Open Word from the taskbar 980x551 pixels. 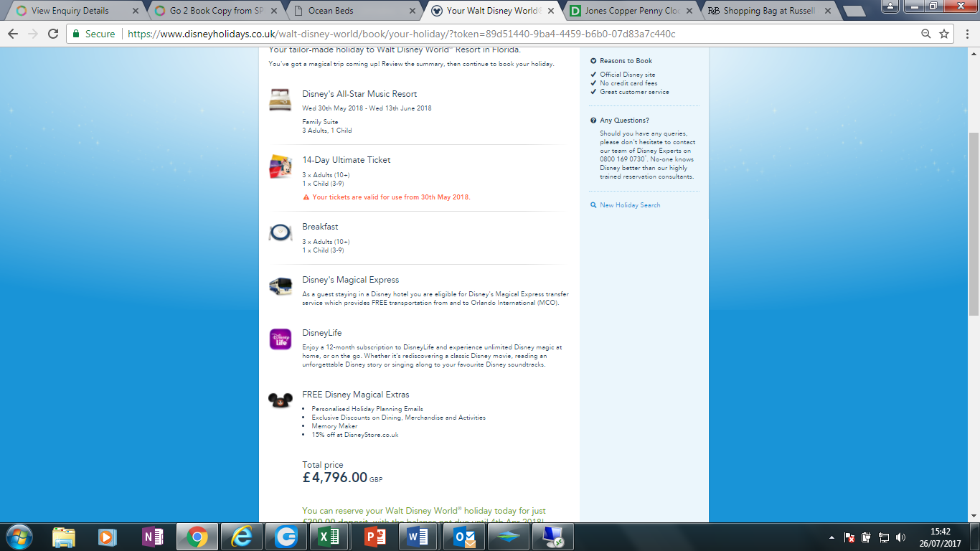[420, 537]
